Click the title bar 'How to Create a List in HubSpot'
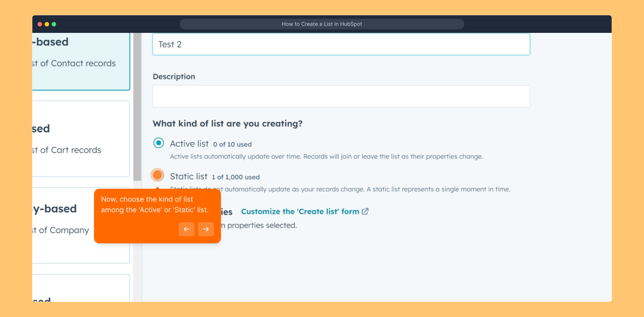The height and width of the screenshot is (317, 644). (322, 24)
